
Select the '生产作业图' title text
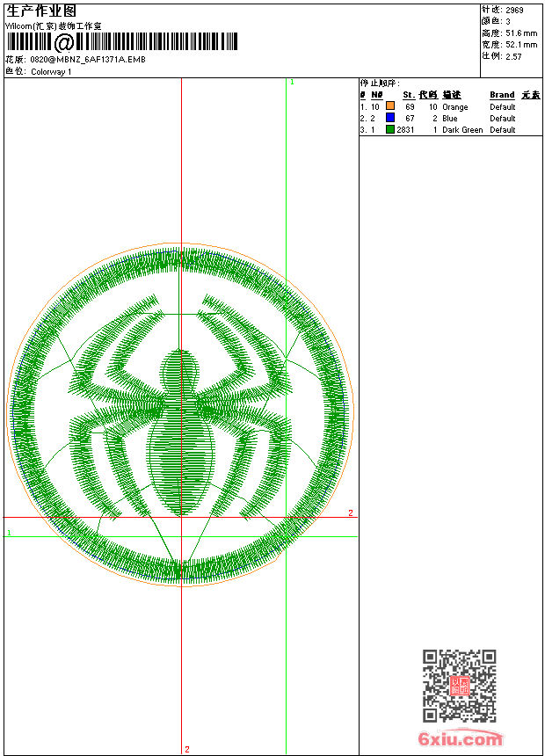pos(41,11)
